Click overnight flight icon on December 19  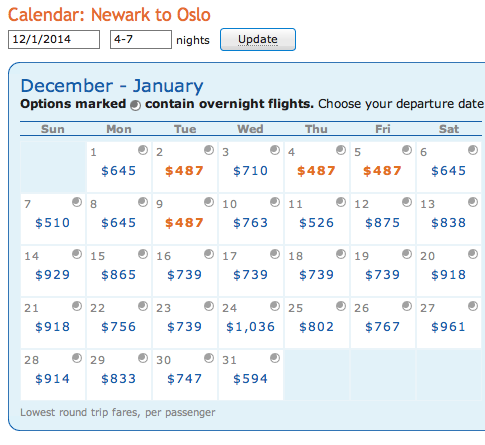(x=407, y=254)
